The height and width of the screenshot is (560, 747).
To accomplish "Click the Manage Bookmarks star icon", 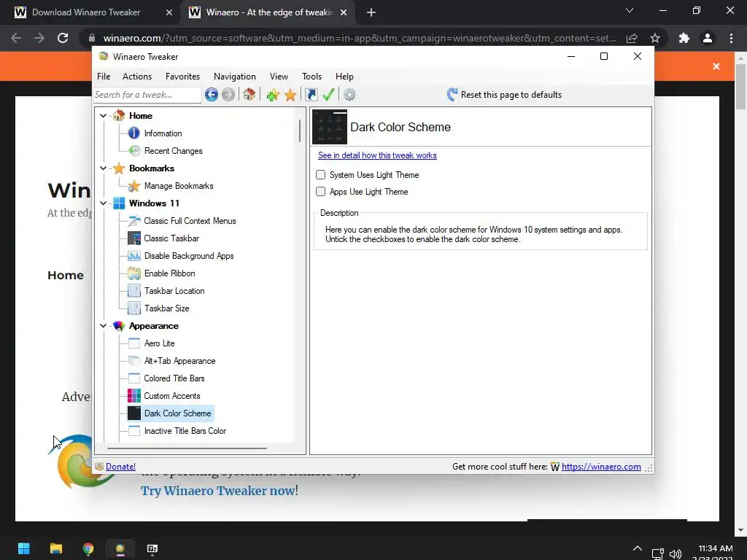I will [x=134, y=186].
